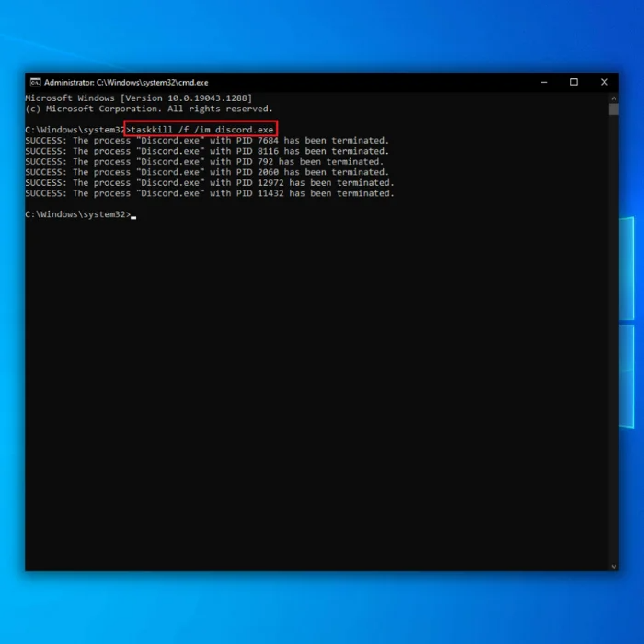644x644 pixels.
Task: Click the success line with PID 2060
Action: coord(207,172)
